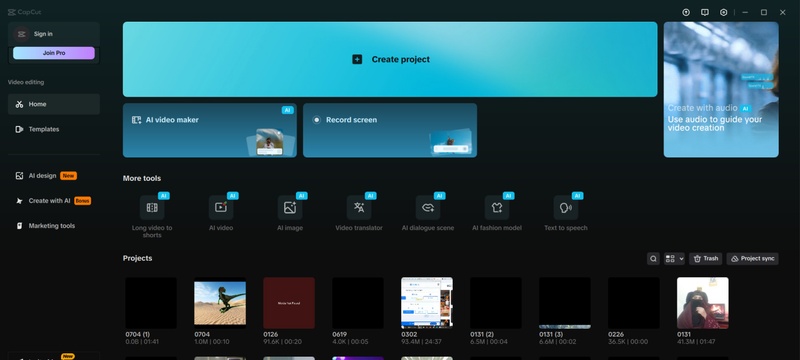Click the CapCut logo at top left

[x=24, y=12]
